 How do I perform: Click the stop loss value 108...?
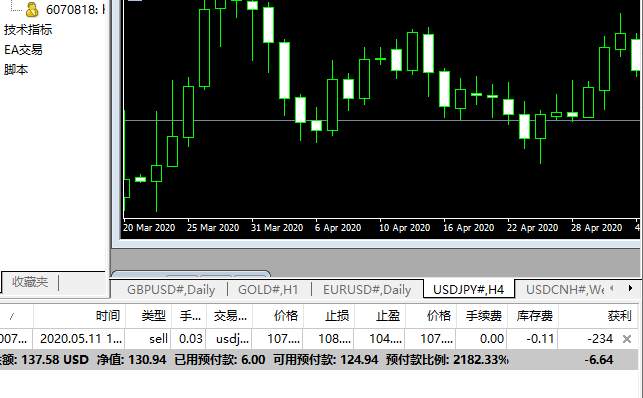pos(334,339)
